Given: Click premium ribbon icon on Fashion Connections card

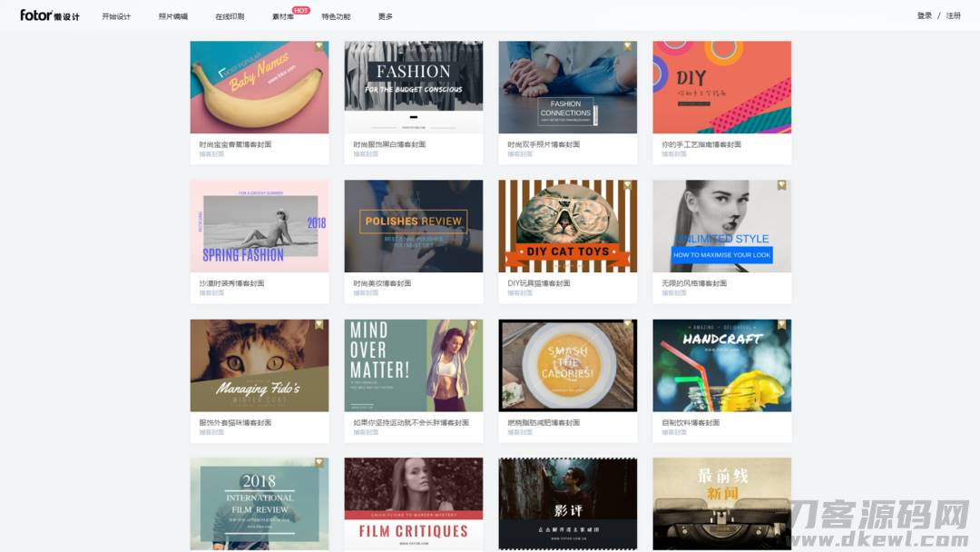Looking at the screenshot, I should 628,46.
